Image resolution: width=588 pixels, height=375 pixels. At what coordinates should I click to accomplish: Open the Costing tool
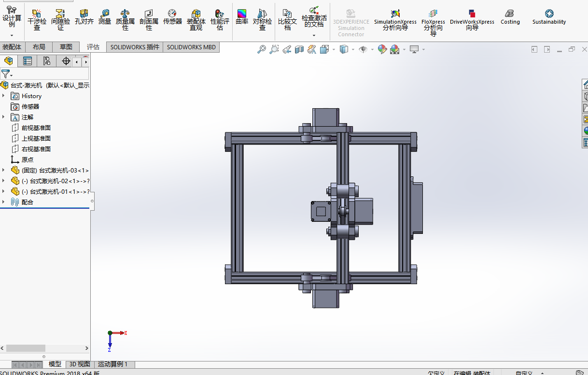click(x=510, y=17)
